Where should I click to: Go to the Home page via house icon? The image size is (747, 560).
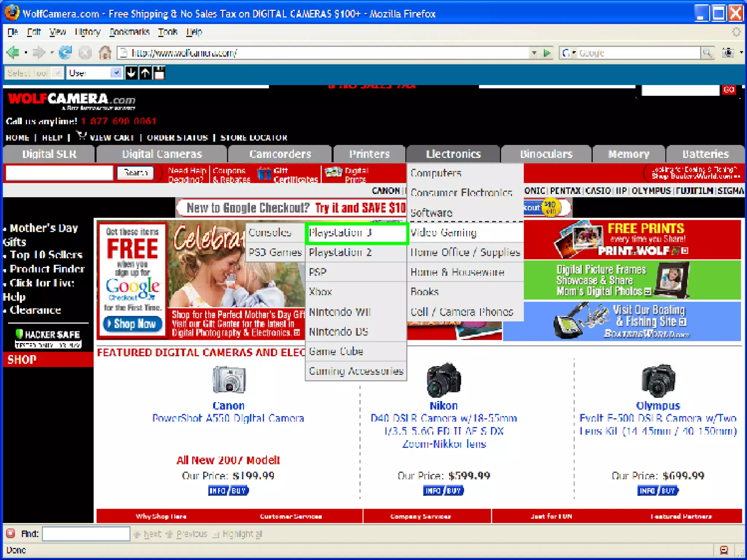(x=105, y=53)
